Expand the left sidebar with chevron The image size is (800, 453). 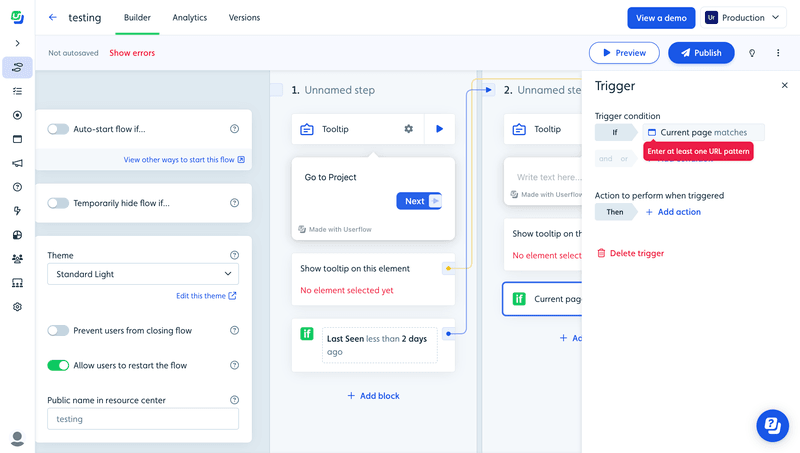tap(17, 43)
